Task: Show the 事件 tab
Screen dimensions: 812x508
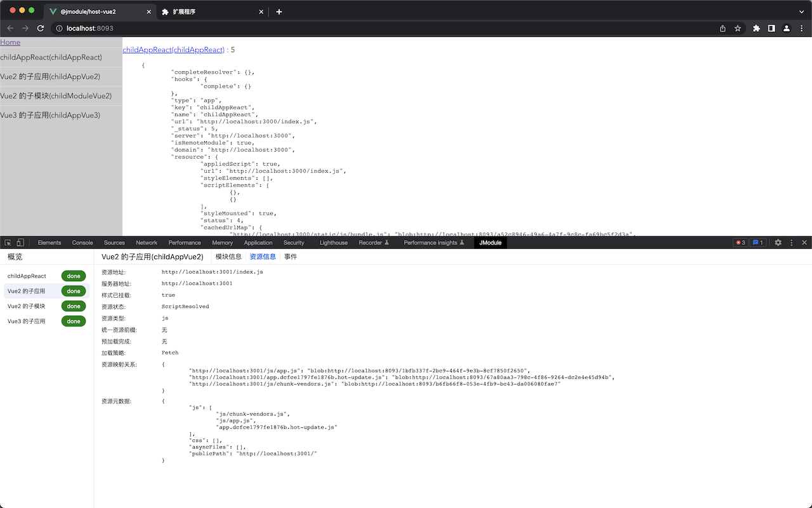Action: pos(291,257)
